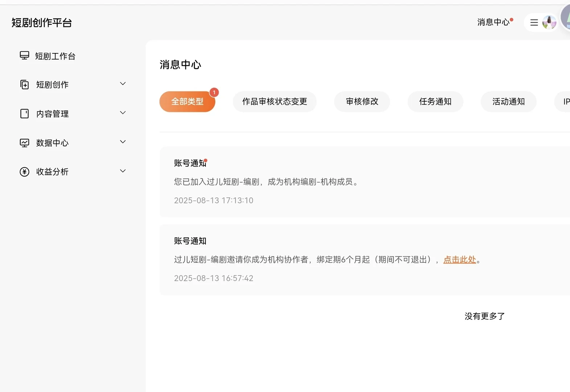Select the 全部类型 filter tab
Image resolution: width=570 pixels, height=392 pixels.
(x=187, y=102)
